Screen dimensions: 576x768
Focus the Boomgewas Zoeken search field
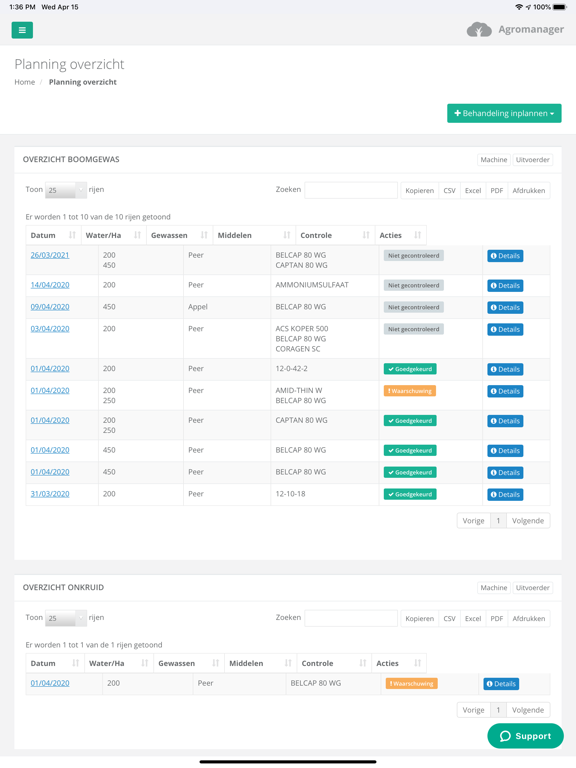click(351, 190)
